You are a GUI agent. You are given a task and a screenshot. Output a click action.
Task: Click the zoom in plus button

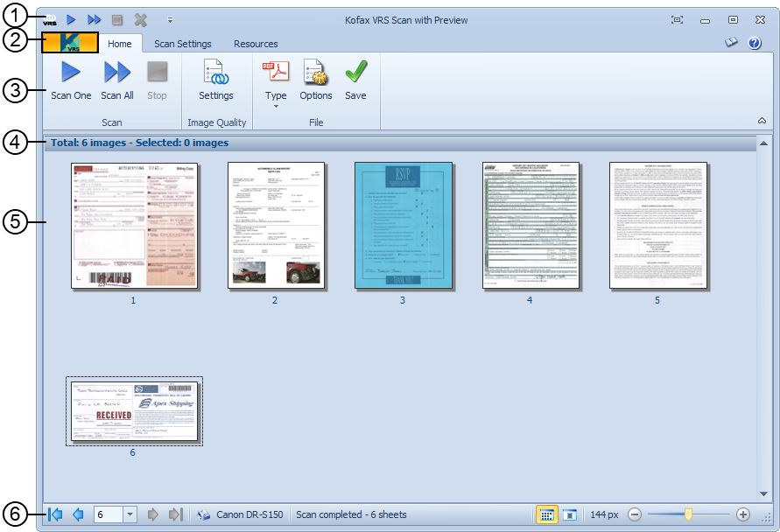point(743,514)
